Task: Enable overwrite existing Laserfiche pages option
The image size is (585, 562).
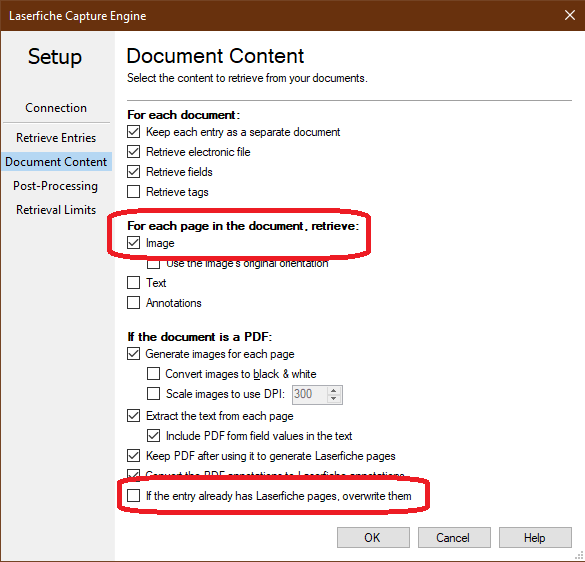Action: pos(133,496)
